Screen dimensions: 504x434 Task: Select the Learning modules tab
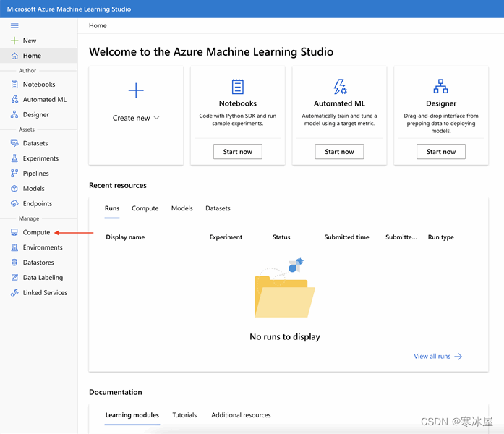132,415
